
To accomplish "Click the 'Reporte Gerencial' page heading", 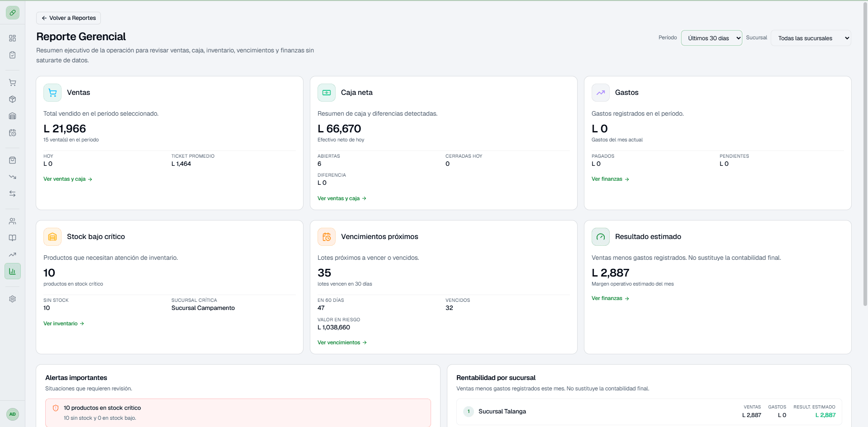I will (81, 37).
